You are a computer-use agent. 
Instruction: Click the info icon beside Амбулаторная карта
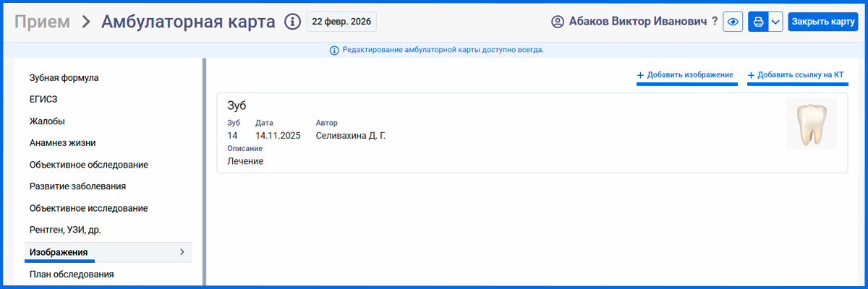click(292, 22)
